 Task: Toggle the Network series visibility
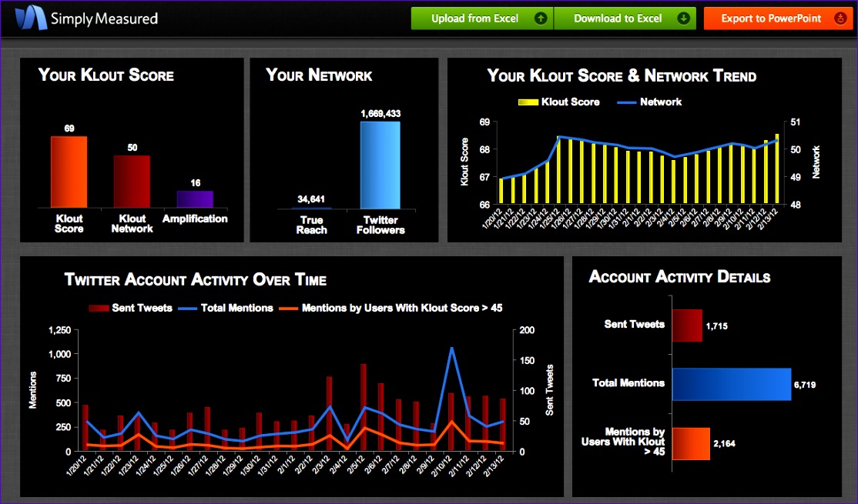(x=651, y=102)
